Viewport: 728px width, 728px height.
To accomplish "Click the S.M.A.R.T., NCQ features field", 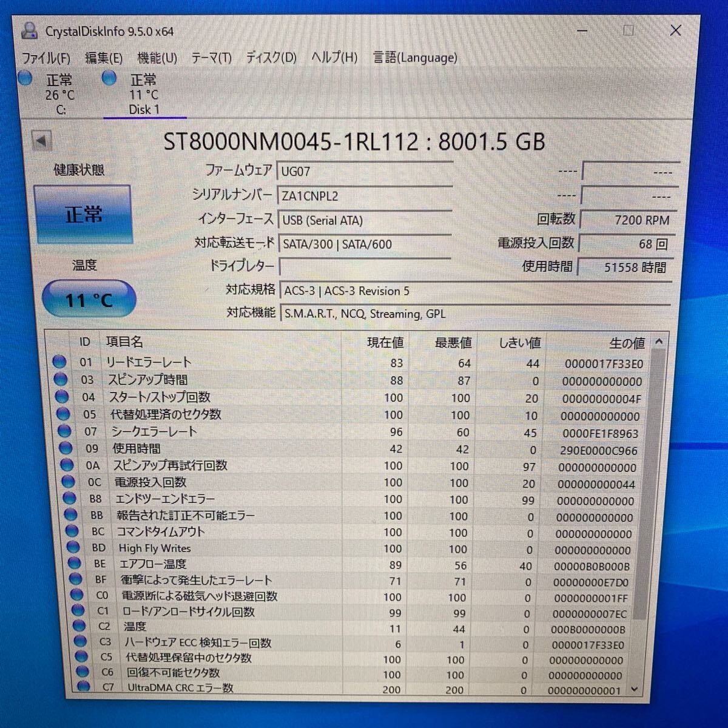I will click(475, 314).
